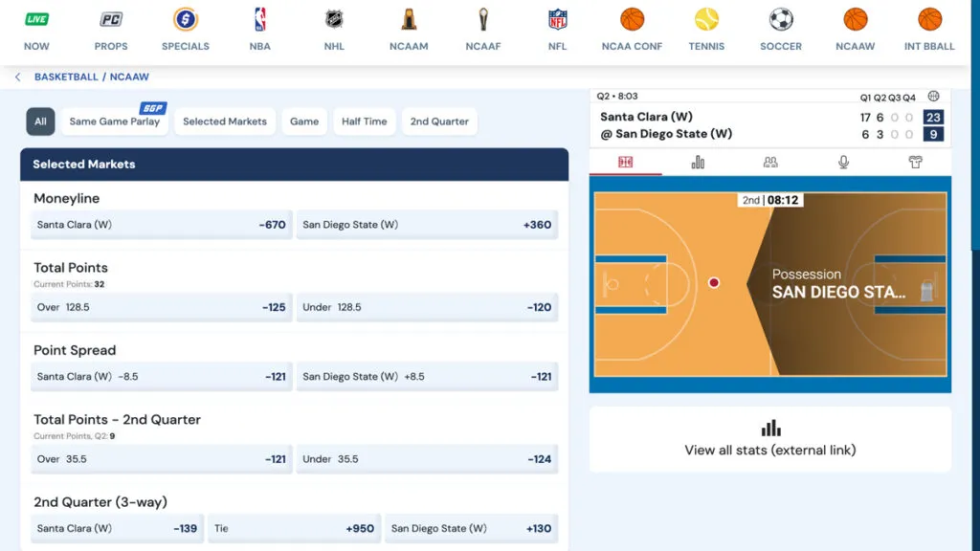Go to NHL sport icon

pyautogui.click(x=334, y=20)
